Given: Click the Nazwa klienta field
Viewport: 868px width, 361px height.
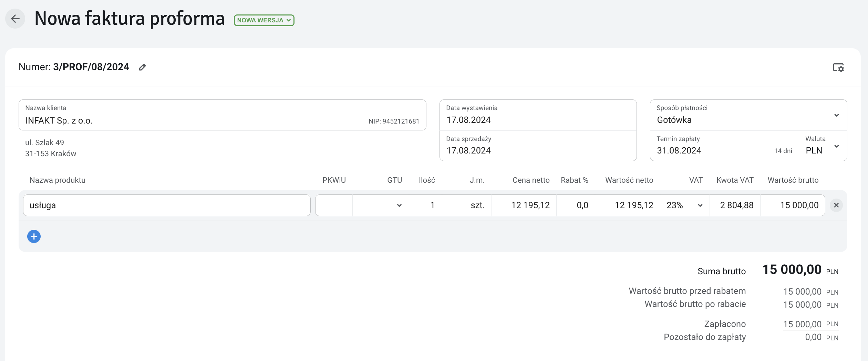Looking at the screenshot, I should [223, 115].
